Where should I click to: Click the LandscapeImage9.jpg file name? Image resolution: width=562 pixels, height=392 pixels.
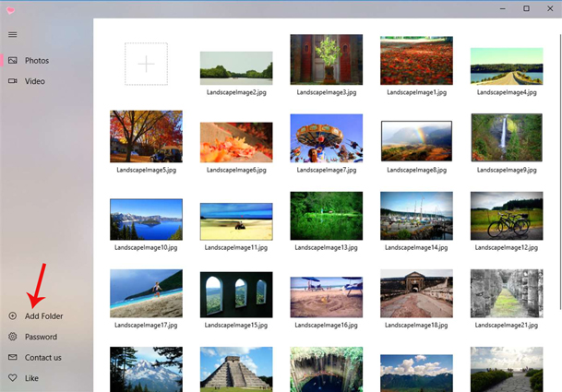pyautogui.click(x=507, y=170)
